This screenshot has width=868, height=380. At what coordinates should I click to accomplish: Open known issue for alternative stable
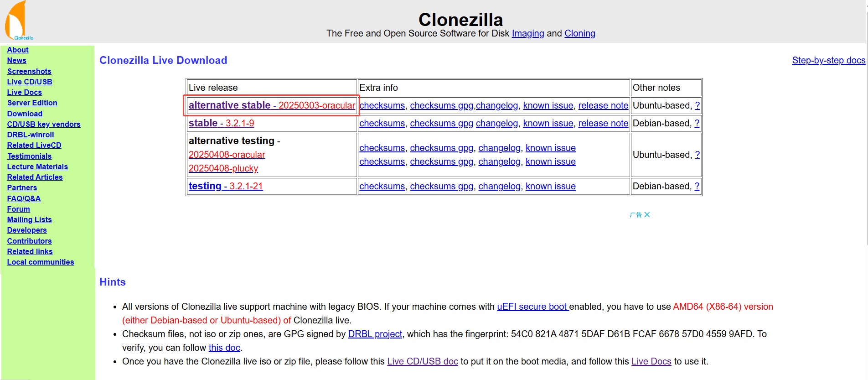[548, 105]
